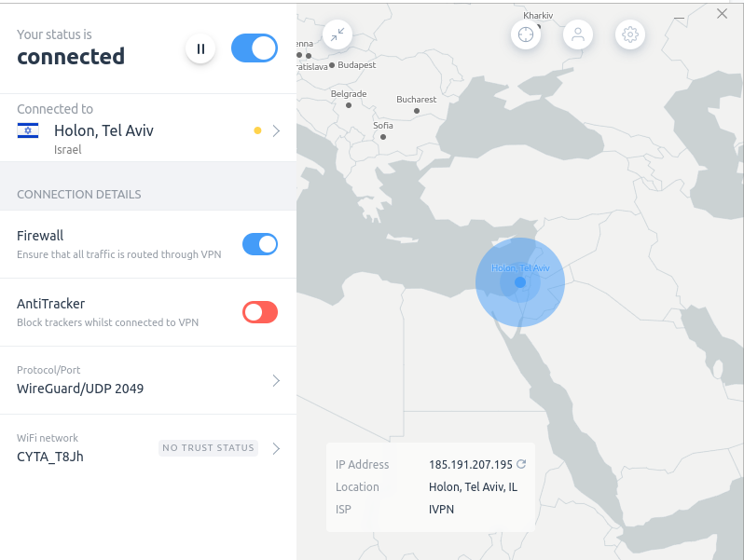Click the IVPN ISP value
This screenshot has height=560, width=744.
point(441,510)
